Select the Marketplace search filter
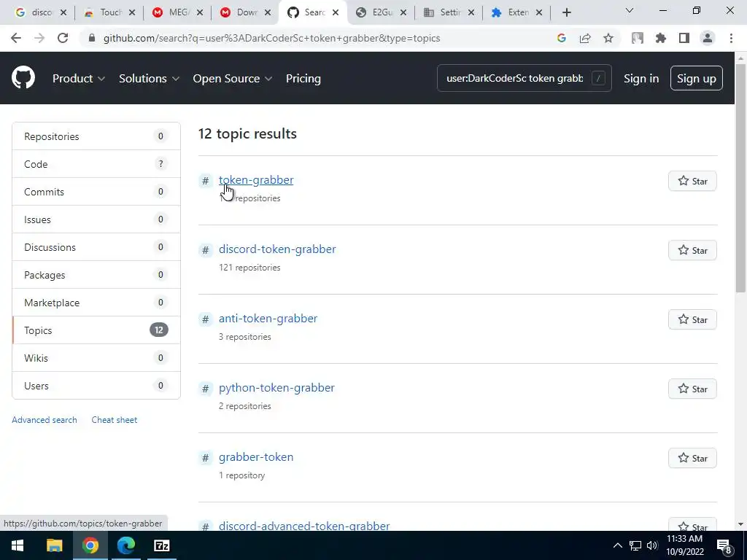This screenshot has height=560, width=747. point(96,303)
